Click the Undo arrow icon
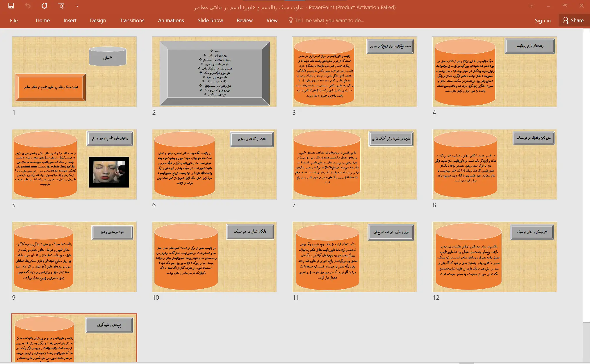590x364 pixels. click(28, 6)
